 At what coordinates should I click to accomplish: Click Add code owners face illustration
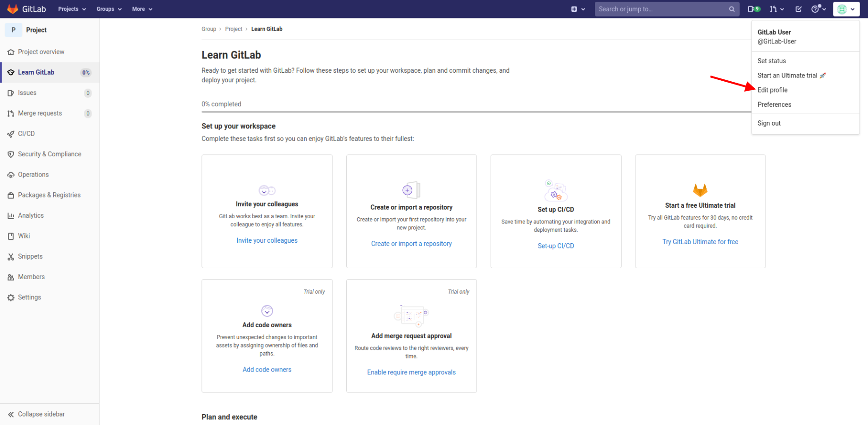267,311
